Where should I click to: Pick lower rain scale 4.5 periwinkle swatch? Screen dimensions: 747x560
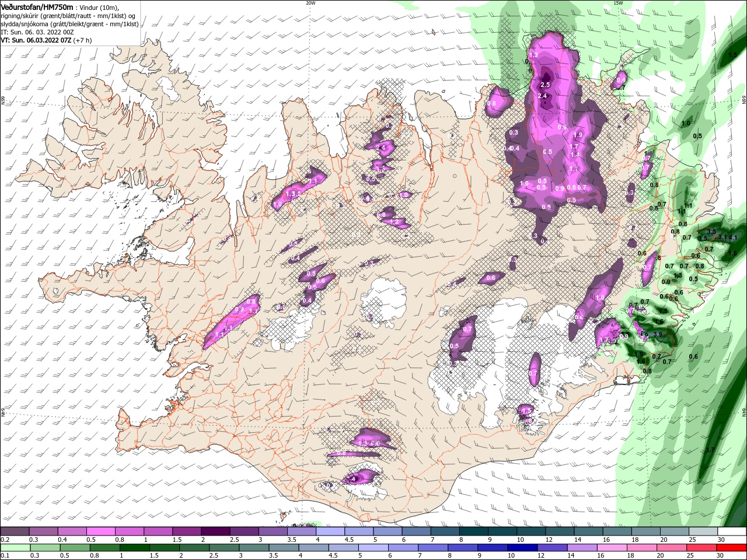[x=344, y=548]
